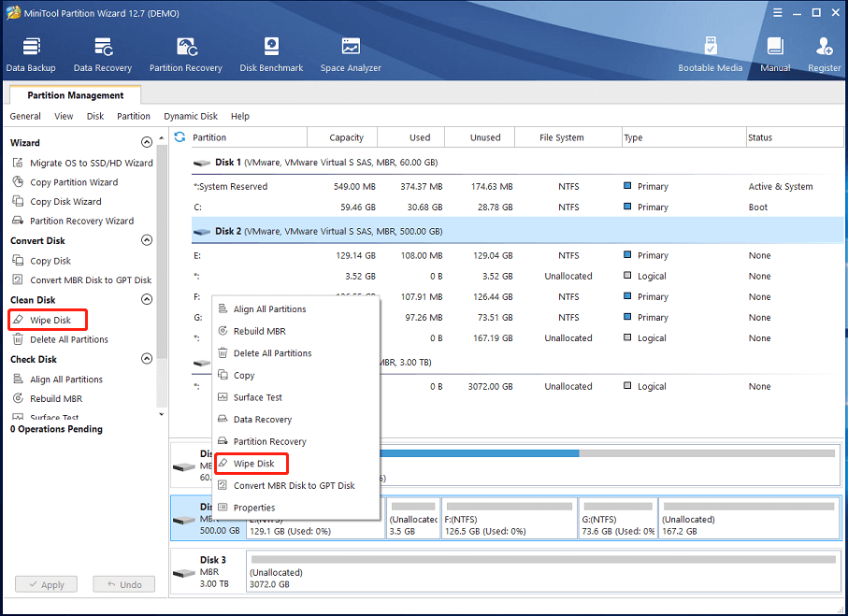Screen dimensions: 848x616
Task: Open the View menu
Action: click(64, 116)
